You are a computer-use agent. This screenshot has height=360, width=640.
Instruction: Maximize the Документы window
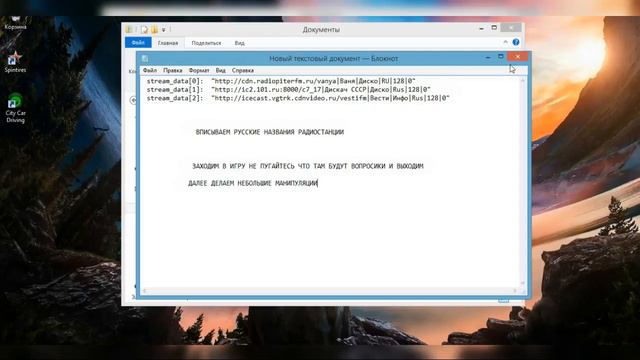point(494,28)
